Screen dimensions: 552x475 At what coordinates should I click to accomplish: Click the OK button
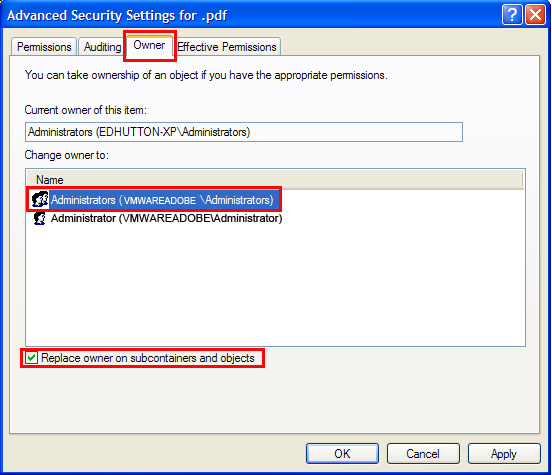coord(342,454)
